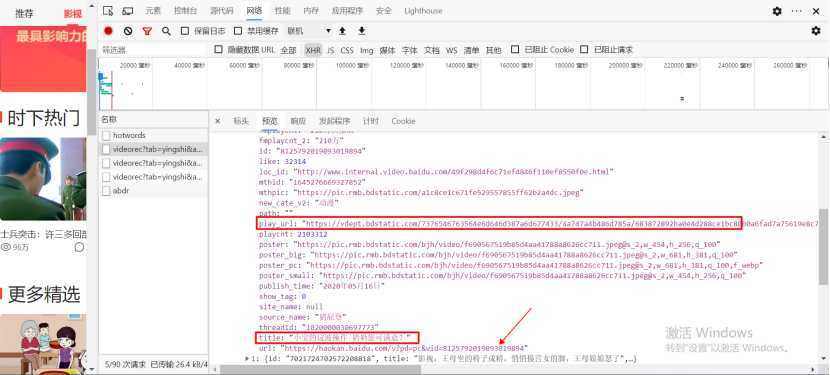
Task: Close the request detail pane
Action: (218, 121)
